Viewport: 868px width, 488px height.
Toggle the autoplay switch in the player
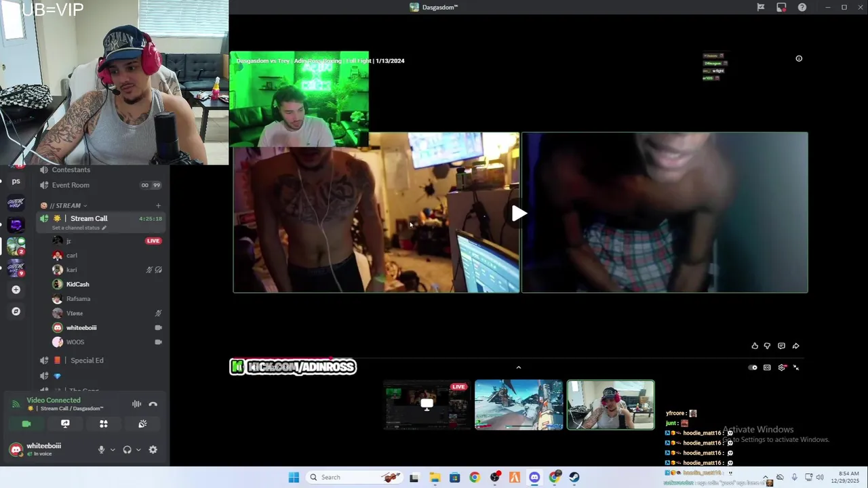(x=753, y=367)
